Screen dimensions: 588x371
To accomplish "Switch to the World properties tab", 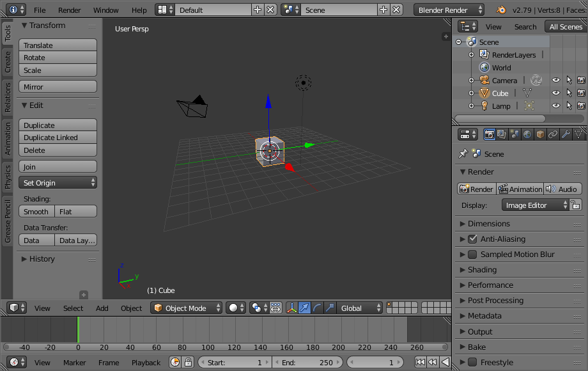I will click(527, 134).
